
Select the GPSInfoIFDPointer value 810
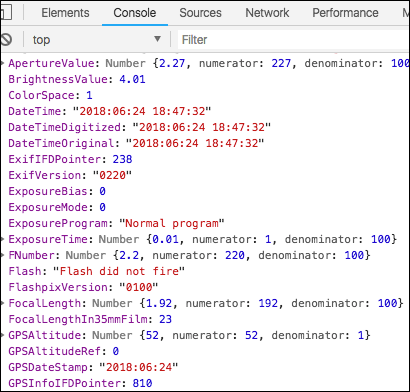pos(142,383)
